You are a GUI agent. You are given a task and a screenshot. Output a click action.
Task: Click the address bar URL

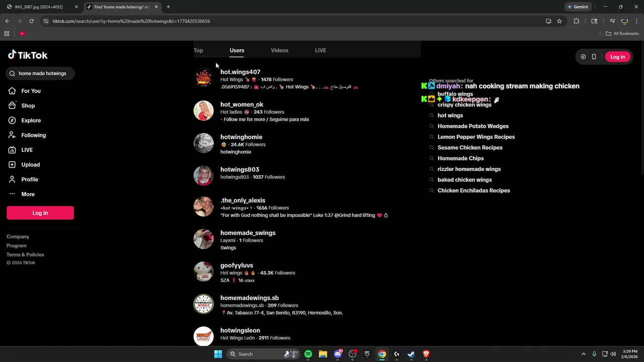[131, 21]
